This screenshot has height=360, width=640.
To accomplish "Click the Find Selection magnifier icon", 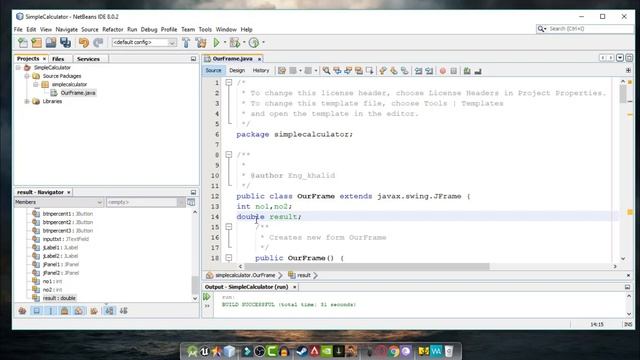I will 326,71.
